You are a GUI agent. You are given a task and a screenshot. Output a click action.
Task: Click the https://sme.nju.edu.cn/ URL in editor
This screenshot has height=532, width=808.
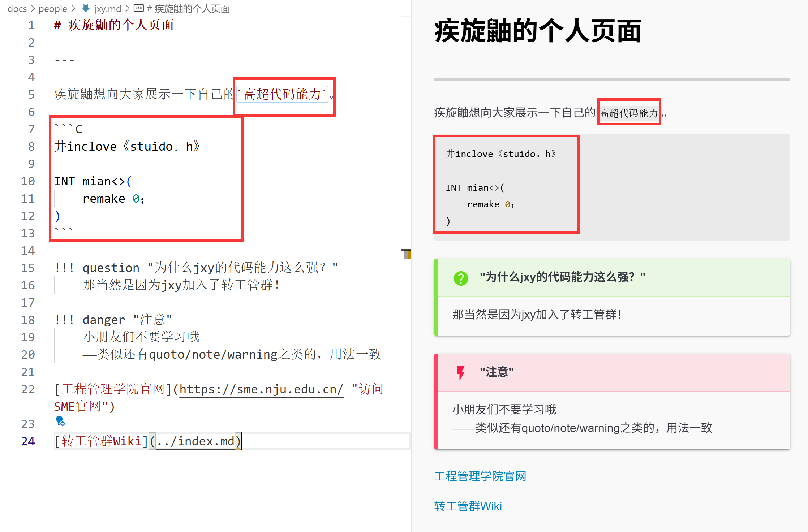pyautogui.click(x=261, y=389)
